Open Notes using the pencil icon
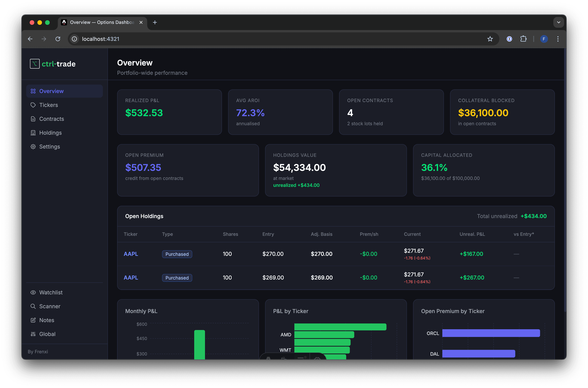This screenshot has height=388, width=588. point(33,320)
